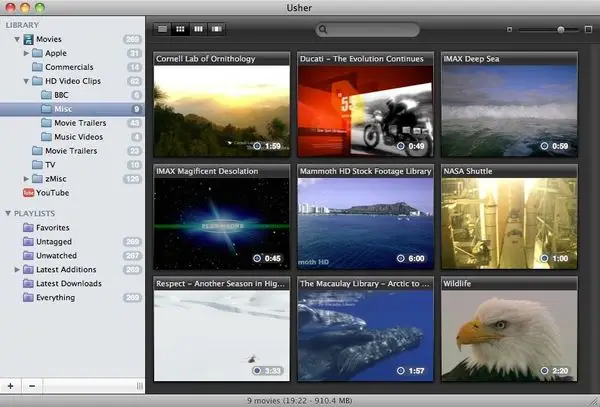Viewport: 600px width, 407px height.
Task: Click the BBC folder icon
Action: coord(46,95)
